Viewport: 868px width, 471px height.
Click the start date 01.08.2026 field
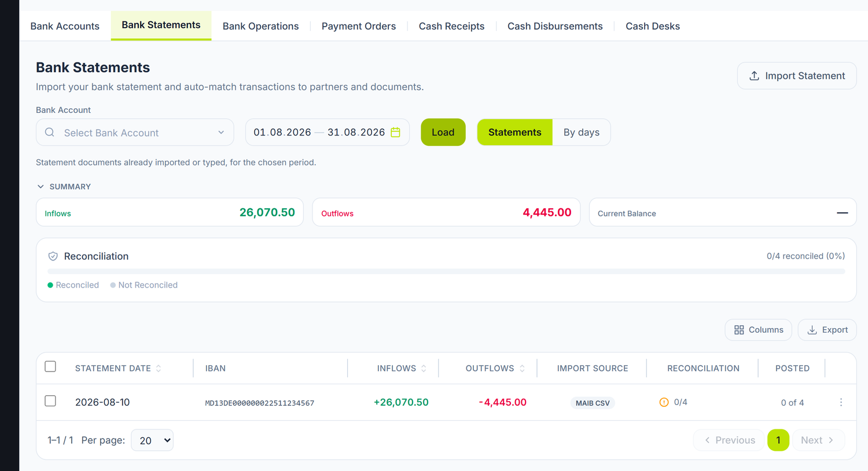pos(282,133)
